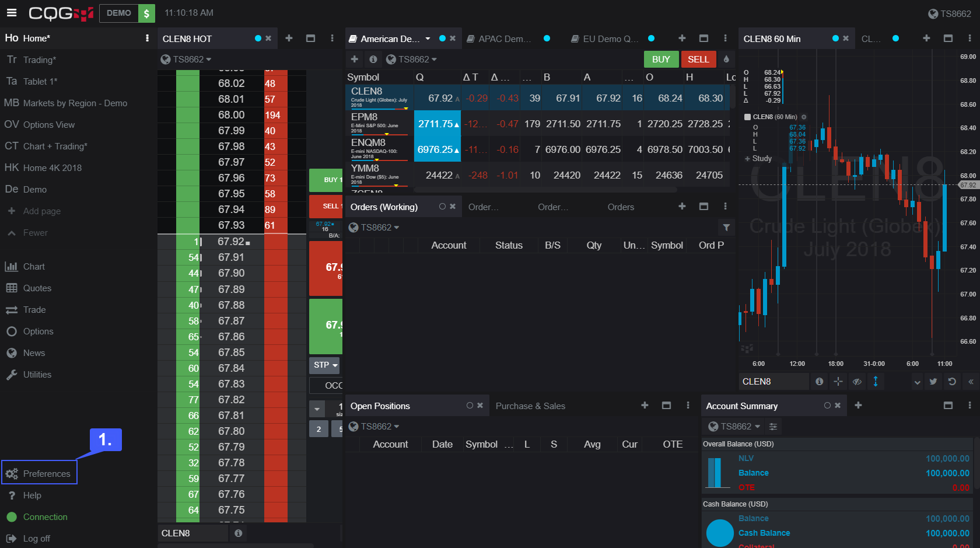Expand TS8662 account selector in Account Summary
This screenshot has height=548, width=980.
[734, 427]
